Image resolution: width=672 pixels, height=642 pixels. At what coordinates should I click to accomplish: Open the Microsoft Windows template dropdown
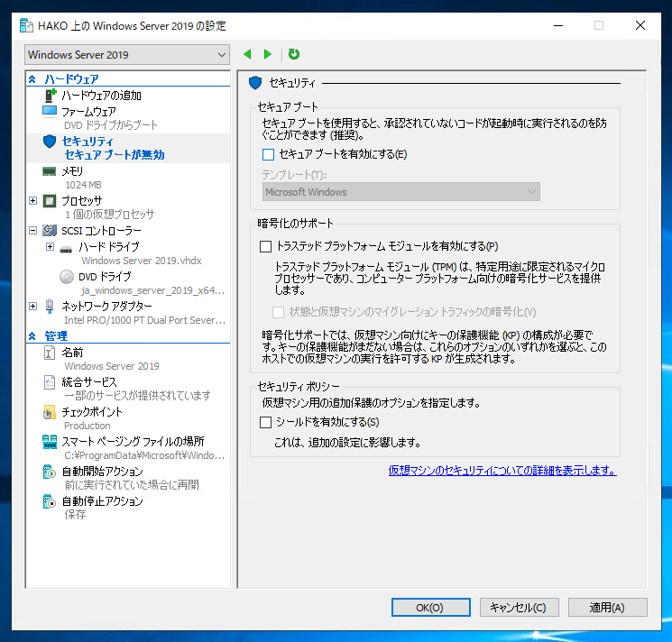(x=400, y=192)
